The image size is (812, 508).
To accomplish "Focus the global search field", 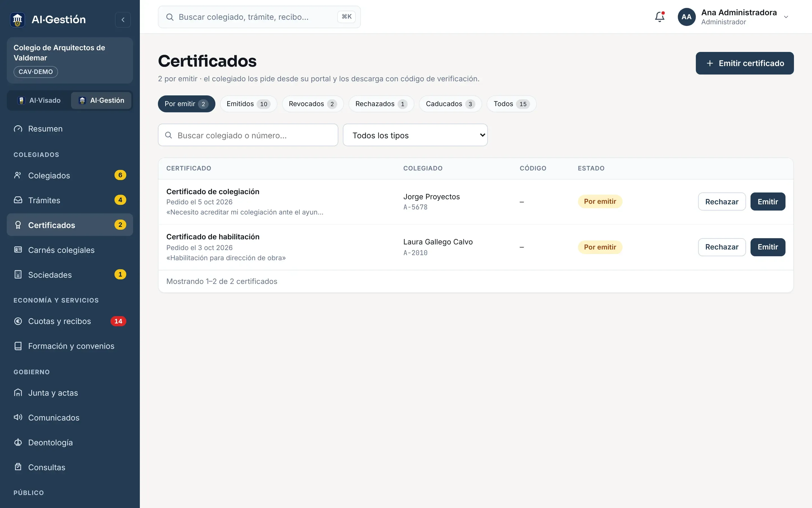I will (259, 17).
